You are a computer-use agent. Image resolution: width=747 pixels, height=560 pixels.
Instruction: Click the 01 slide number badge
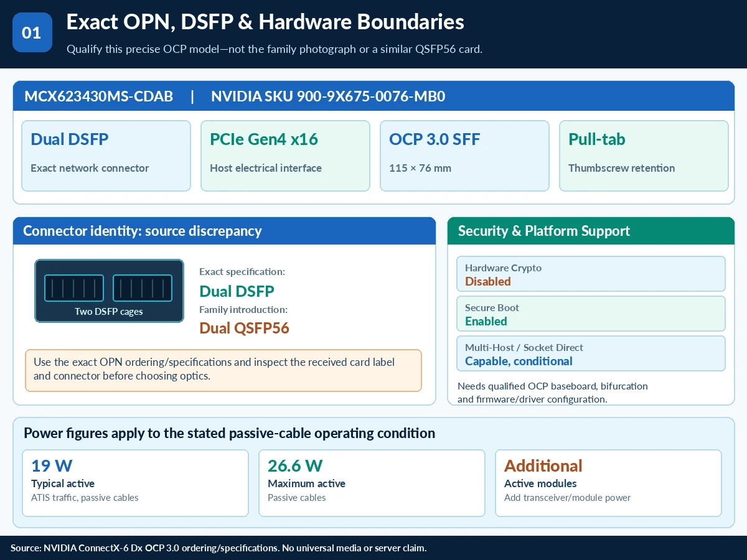point(32,32)
